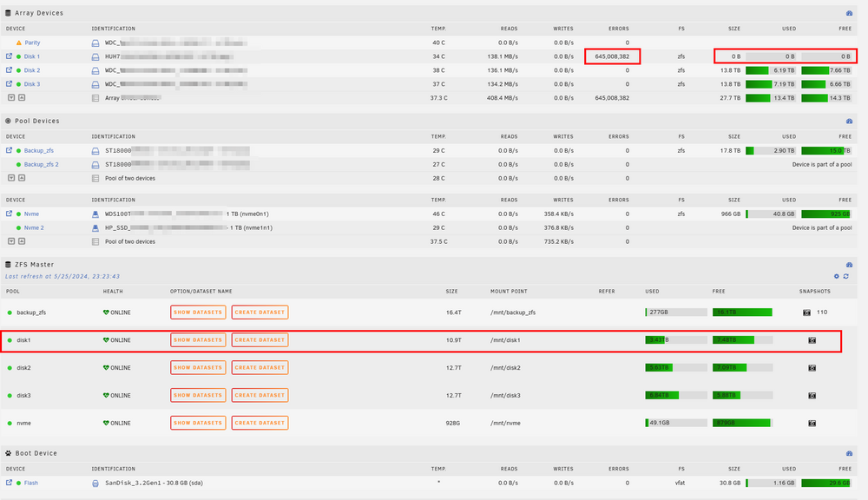Open the dashboard icon in Array Devices header
Image resolution: width=868 pixels, height=500 pixels.
pos(849,13)
